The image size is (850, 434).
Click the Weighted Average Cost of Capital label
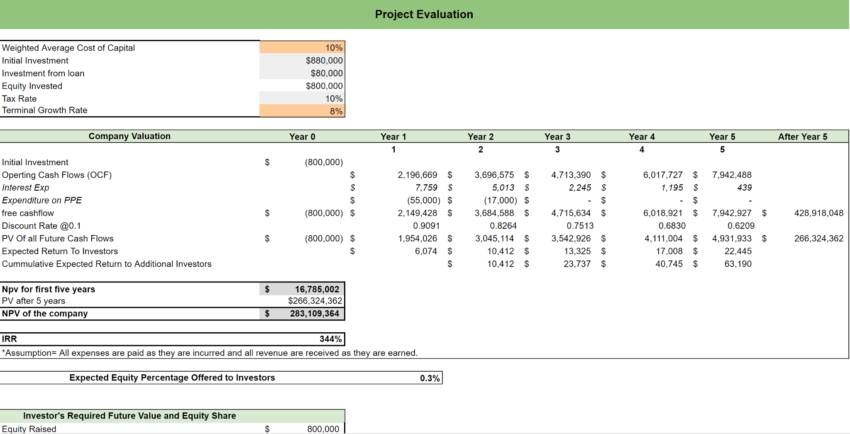[x=68, y=48]
